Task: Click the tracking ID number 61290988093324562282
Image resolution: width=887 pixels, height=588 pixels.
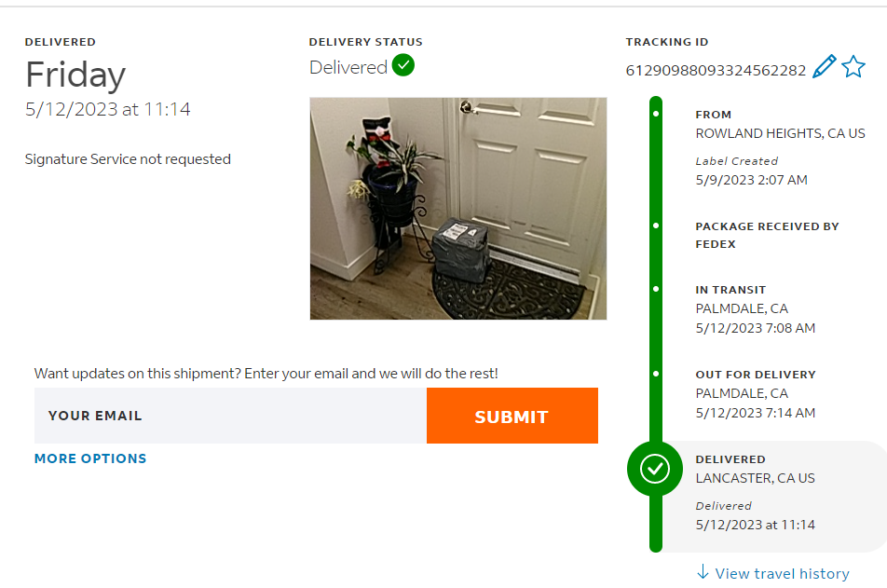Action: pos(716,70)
